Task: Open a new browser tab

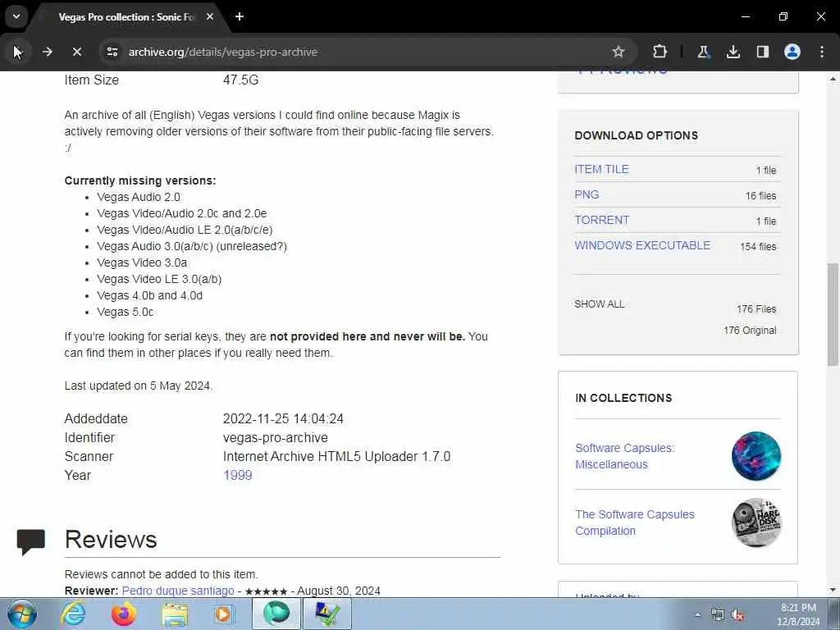Action: point(240,16)
